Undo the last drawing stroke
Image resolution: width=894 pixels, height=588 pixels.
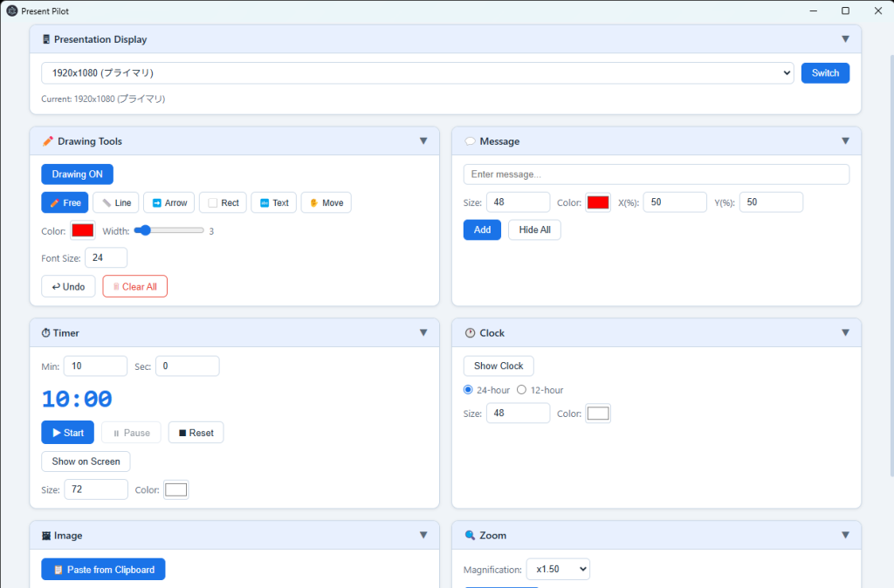68,286
